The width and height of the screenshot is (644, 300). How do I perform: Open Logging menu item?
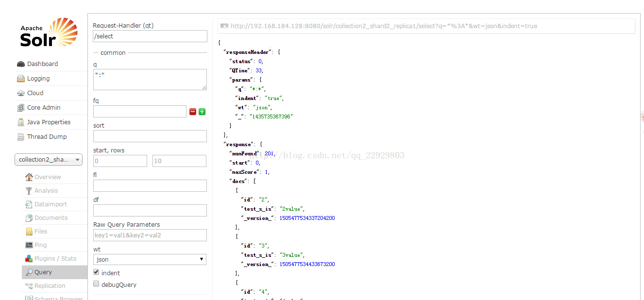tap(38, 79)
